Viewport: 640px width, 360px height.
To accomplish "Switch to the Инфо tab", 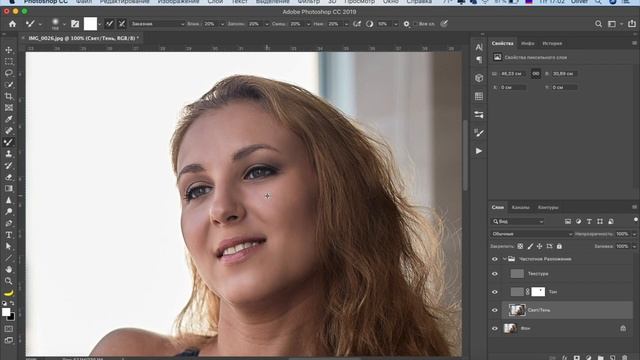I will tap(528, 43).
